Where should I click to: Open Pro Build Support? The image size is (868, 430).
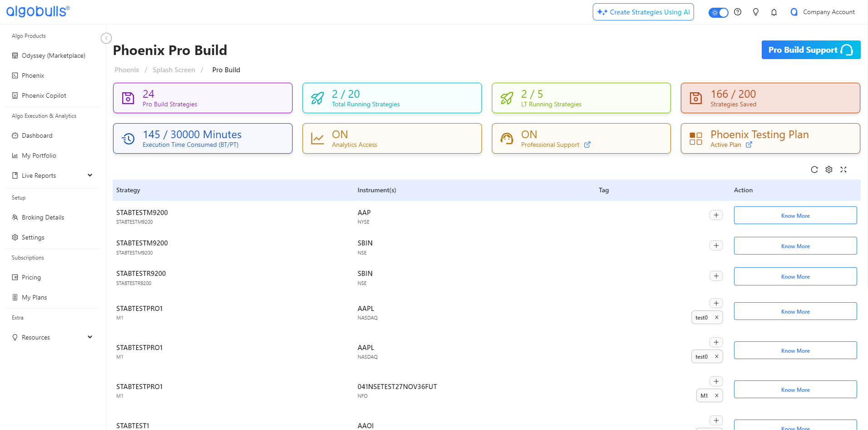coord(811,50)
